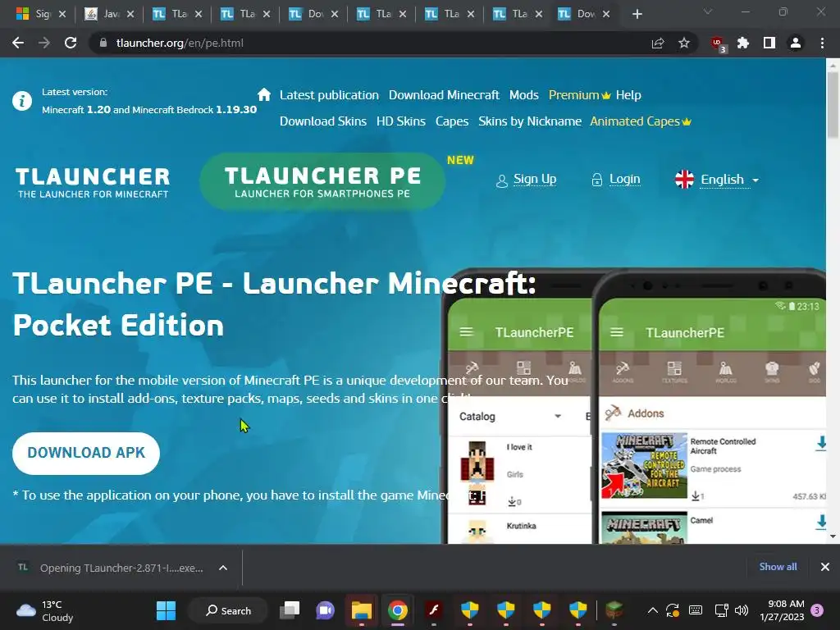The width and height of the screenshot is (840, 630).
Task: Click the TLauncher PE green banner button
Action: 322,181
